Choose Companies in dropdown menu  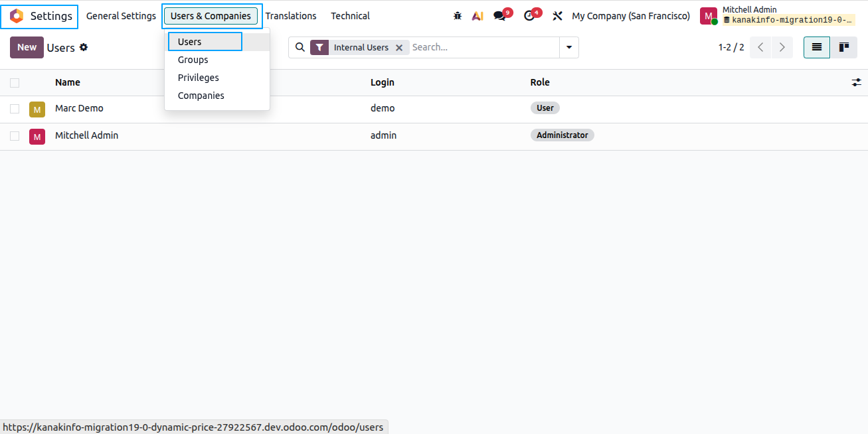(x=217, y=96)
